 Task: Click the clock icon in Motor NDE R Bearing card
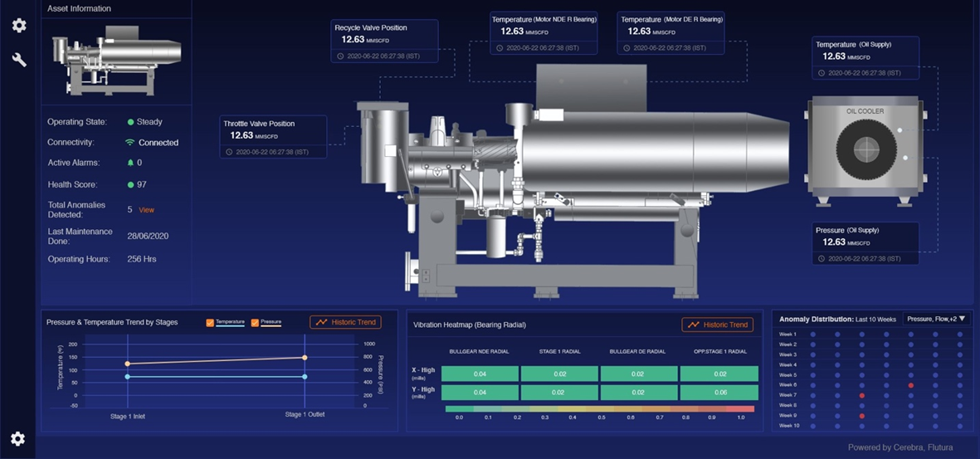(x=500, y=47)
